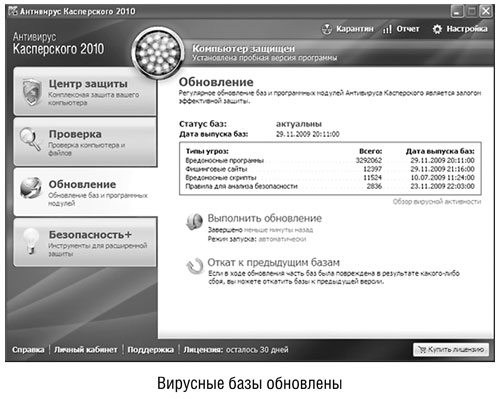Close the Kaspersky window
The height and width of the screenshot is (399, 500).
pyautogui.click(x=486, y=12)
